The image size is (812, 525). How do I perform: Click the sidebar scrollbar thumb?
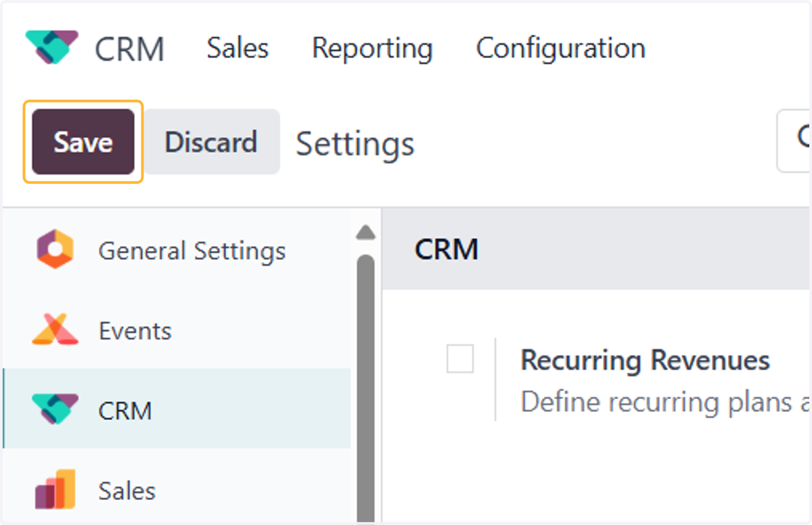click(365, 388)
